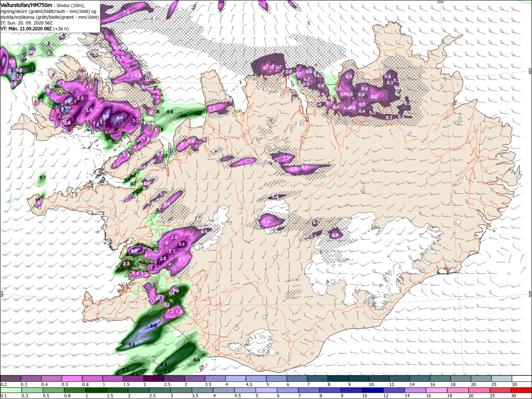Click the 6.6 precipitation value on the map

click(x=133, y=345)
